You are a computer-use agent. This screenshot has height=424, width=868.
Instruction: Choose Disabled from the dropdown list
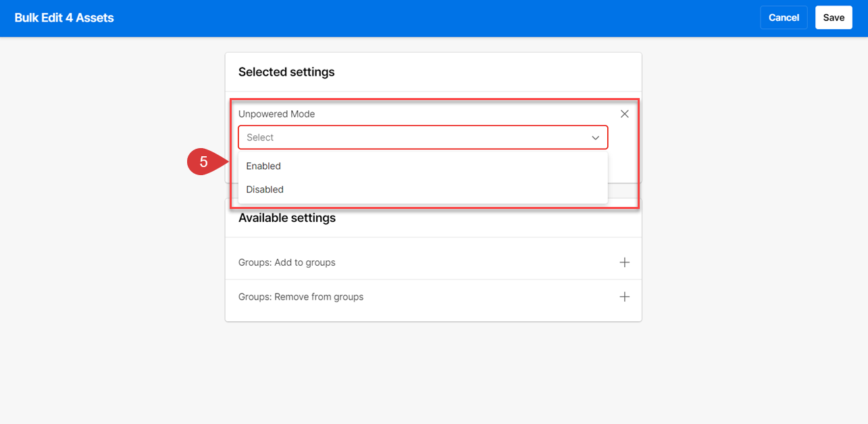tap(265, 190)
